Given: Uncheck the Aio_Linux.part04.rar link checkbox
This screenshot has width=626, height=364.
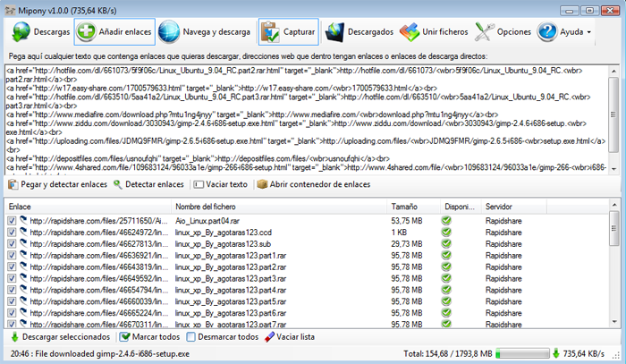Looking at the screenshot, I should click(12, 221).
